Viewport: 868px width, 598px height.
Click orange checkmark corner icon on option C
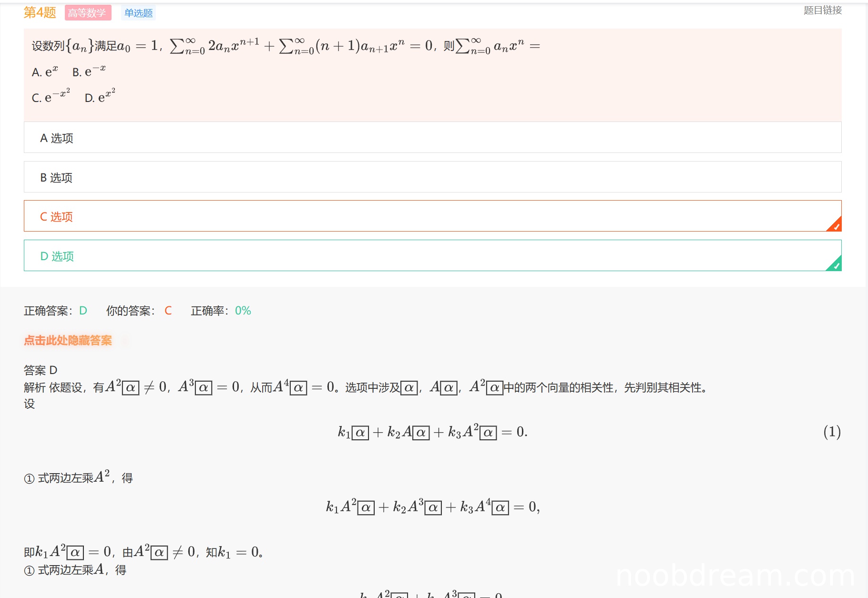coord(836,225)
